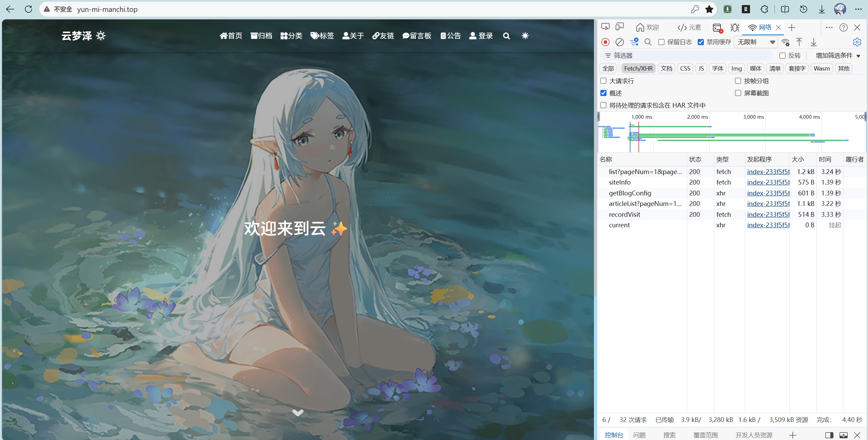
Task: Filter requests by Fetch/XHR
Action: point(638,69)
